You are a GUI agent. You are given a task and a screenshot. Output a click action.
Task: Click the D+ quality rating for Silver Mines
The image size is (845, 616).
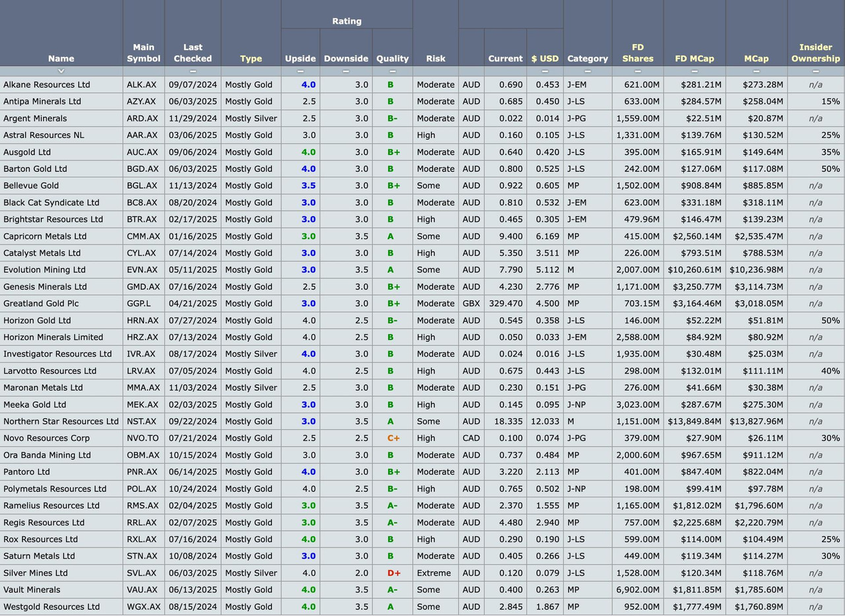coord(393,573)
